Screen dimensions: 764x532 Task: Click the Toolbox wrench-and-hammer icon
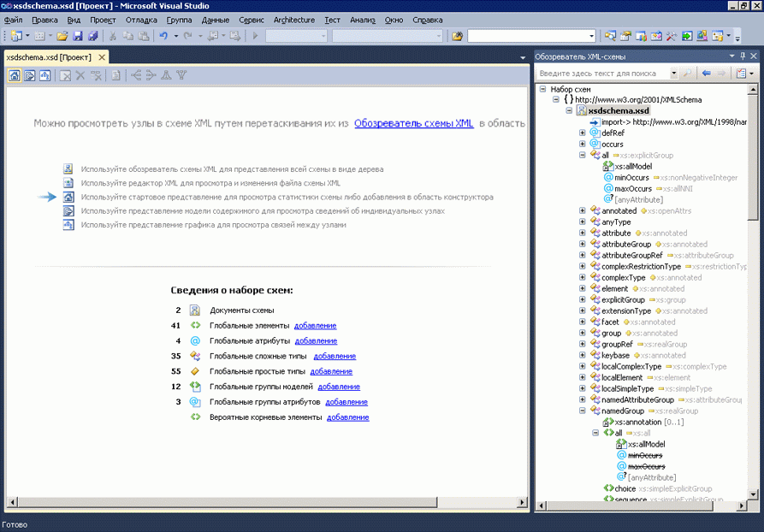point(672,36)
